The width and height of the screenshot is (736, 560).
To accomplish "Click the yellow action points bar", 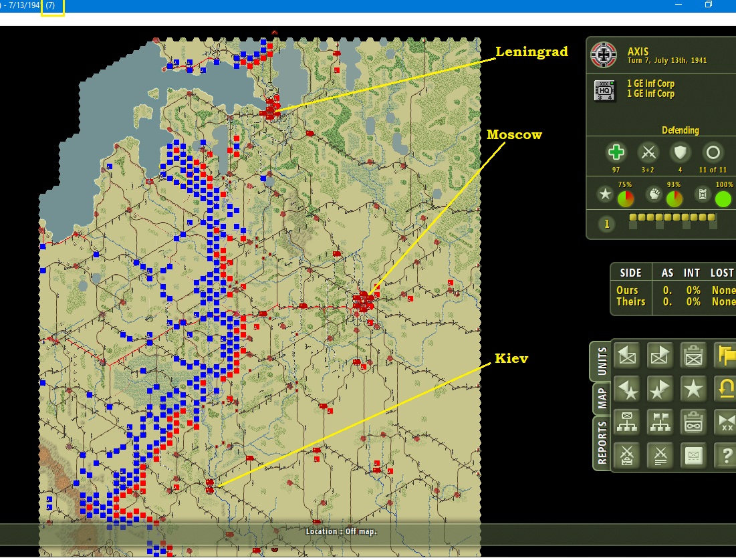I will 672,217.
